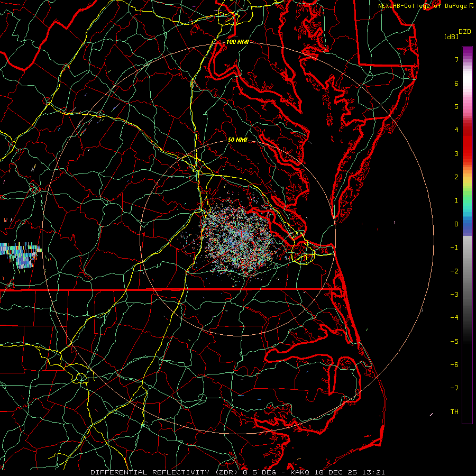Click "(ZDR)" in the bottom caption
The image size is (476, 476).
coord(227,472)
